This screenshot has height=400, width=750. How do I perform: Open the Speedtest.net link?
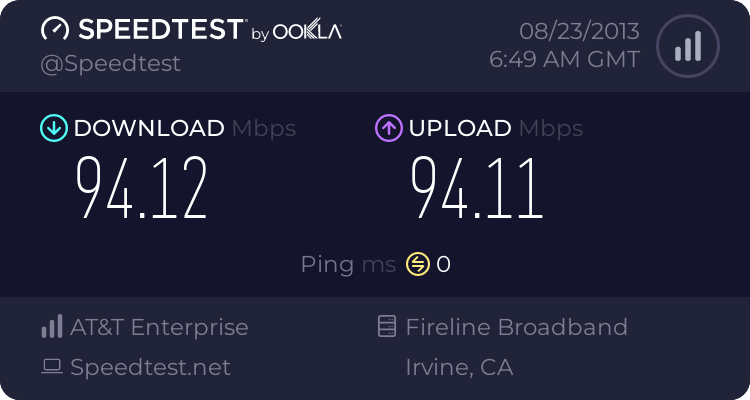pyautogui.click(x=150, y=367)
